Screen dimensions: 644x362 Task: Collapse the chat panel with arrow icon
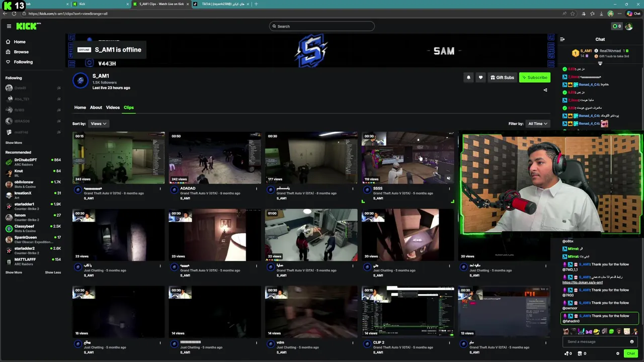(x=562, y=39)
